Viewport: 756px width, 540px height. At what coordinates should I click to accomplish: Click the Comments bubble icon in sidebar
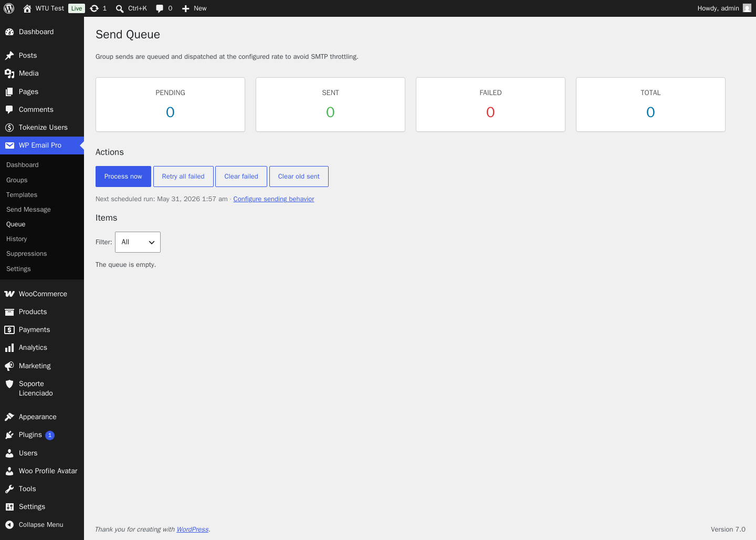9,110
